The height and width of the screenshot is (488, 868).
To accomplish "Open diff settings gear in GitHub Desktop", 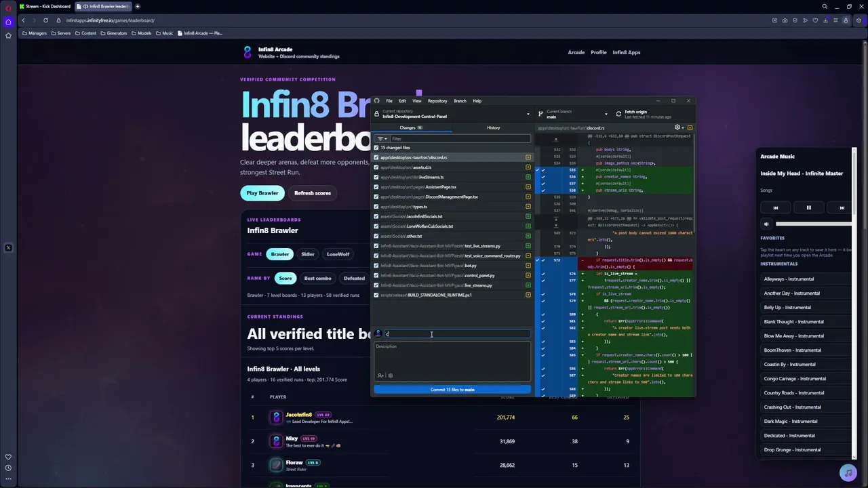I will tap(677, 127).
